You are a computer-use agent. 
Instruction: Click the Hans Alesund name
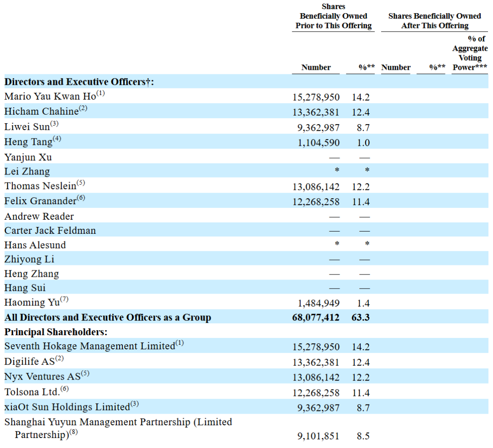pos(35,245)
